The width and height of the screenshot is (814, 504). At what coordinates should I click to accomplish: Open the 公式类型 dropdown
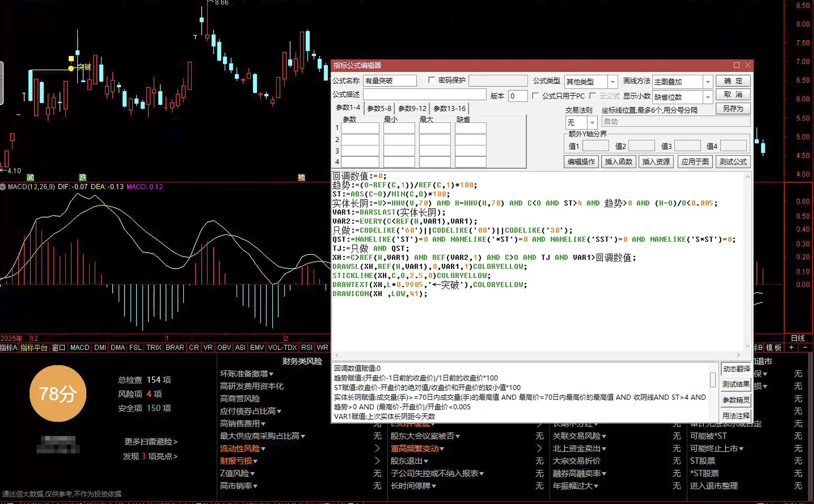pyautogui.click(x=612, y=82)
